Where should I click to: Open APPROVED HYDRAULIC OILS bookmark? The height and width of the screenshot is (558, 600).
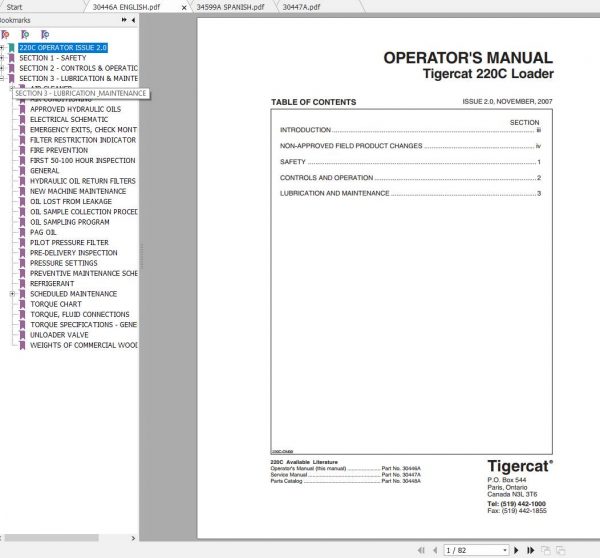tap(75, 109)
